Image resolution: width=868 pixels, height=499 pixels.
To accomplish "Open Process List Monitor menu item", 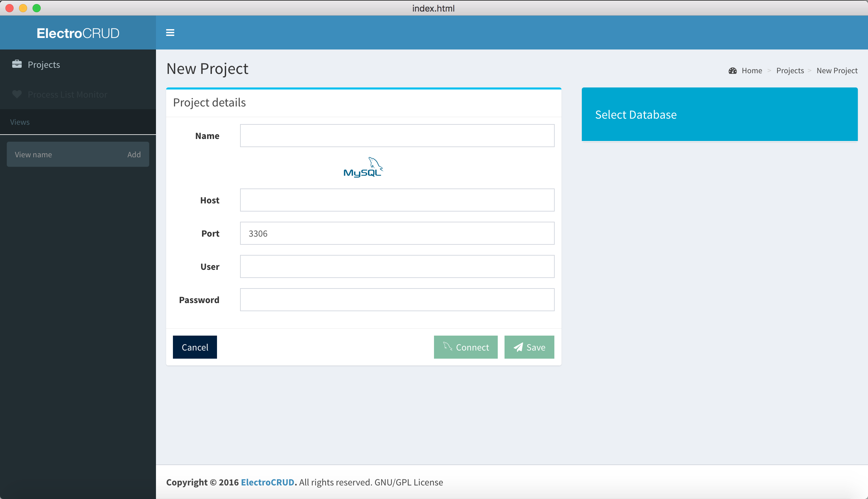I will 67,95.
